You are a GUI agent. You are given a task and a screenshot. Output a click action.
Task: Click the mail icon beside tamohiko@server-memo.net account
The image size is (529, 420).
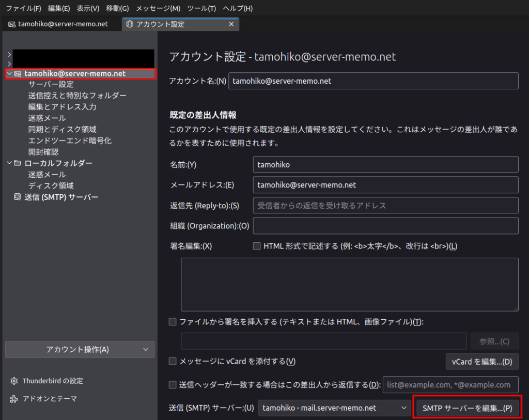click(17, 73)
